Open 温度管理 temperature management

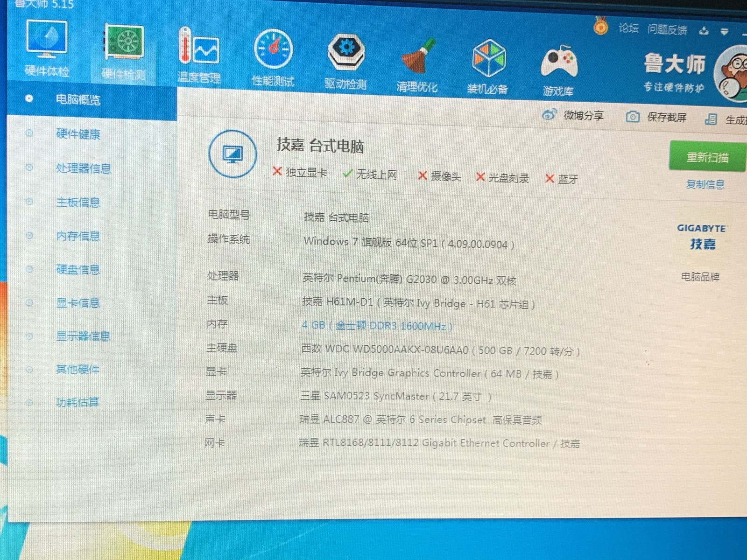[198, 55]
